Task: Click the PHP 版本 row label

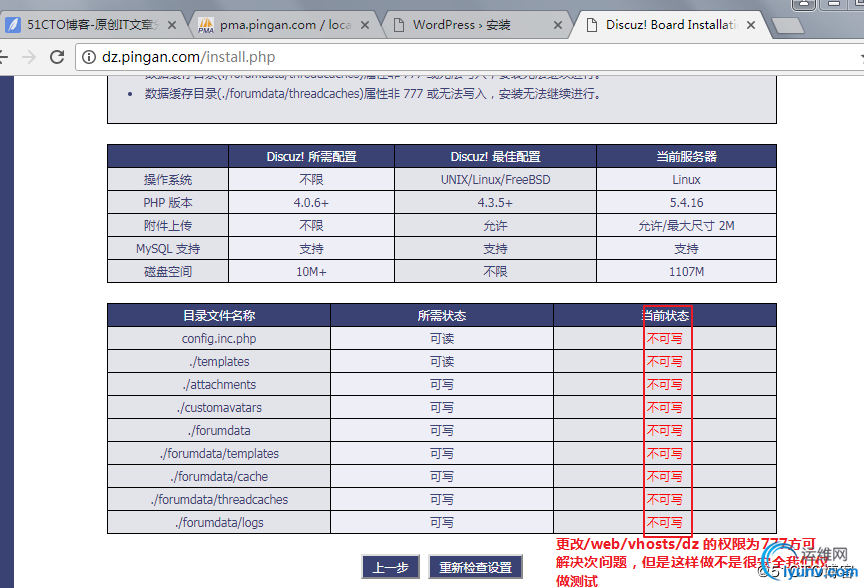Action: pos(168,203)
